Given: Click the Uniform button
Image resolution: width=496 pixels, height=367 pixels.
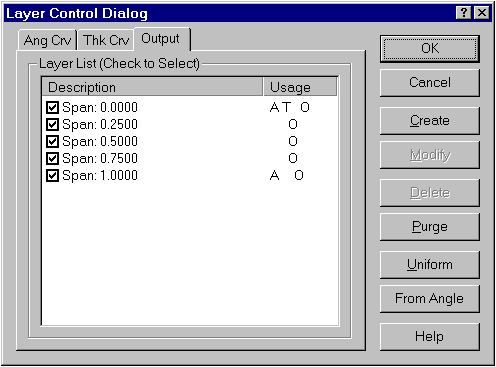Looking at the screenshot, I should 430,265.
